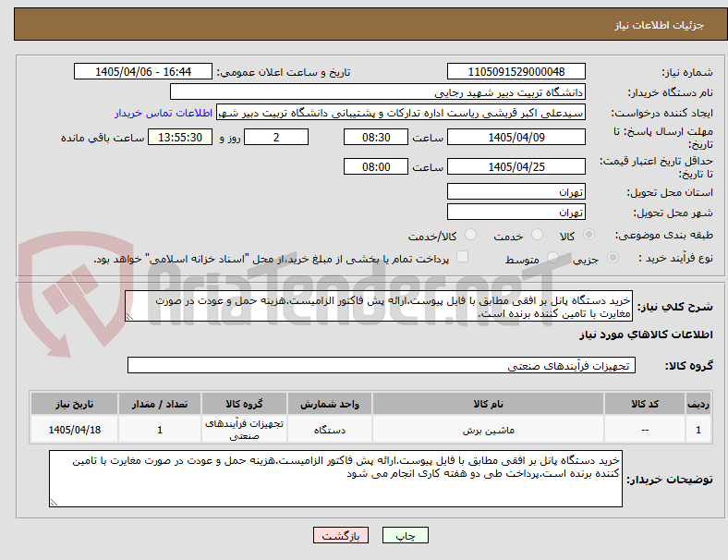
Task: Click the جزئیات اطلاعات نیاز page header
Action: click(660, 25)
